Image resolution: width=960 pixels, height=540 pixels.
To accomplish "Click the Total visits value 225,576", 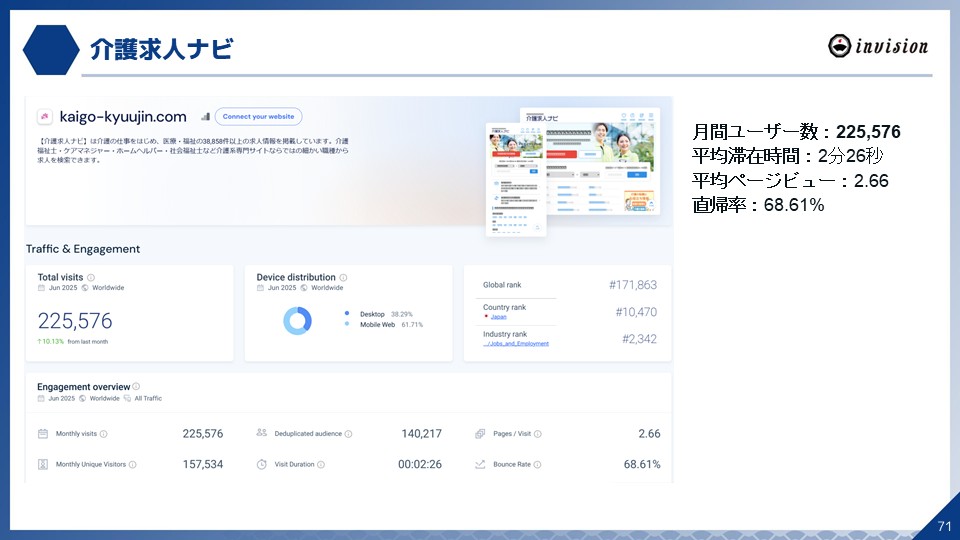I will pyautogui.click(x=75, y=321).
